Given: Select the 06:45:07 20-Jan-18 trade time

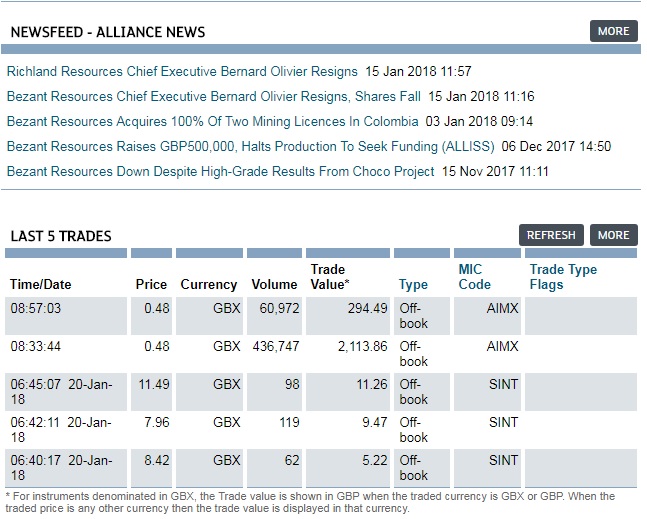Looking at the screenshot, I should [x=66, y=392].
